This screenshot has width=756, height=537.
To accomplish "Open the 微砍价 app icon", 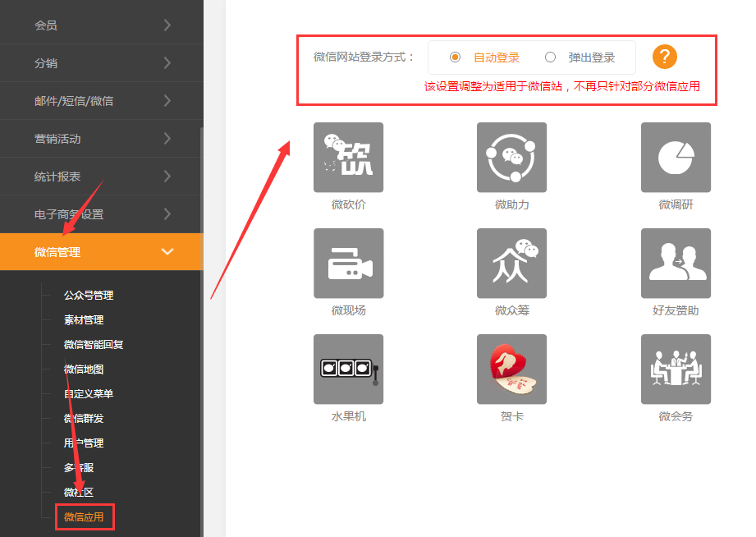I will tap(348, 157).
